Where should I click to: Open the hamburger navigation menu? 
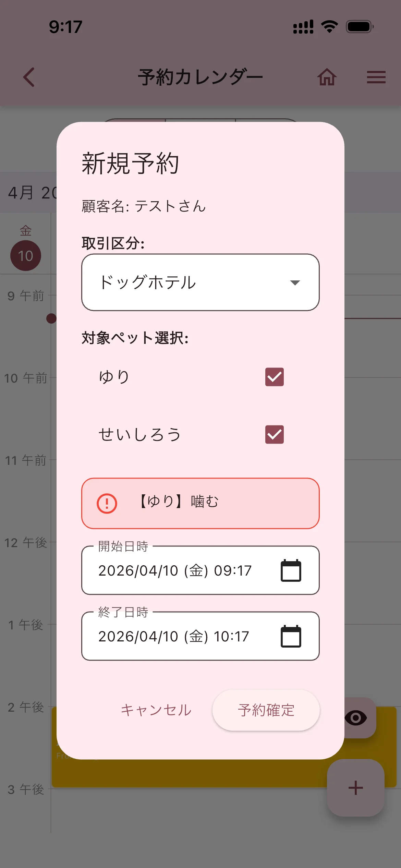click(x=376, y=77)
